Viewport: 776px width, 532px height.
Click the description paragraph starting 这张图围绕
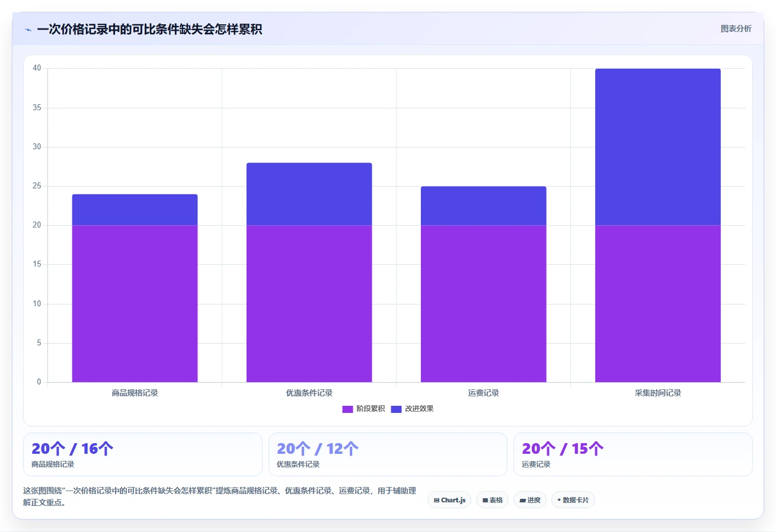point(219,496)
